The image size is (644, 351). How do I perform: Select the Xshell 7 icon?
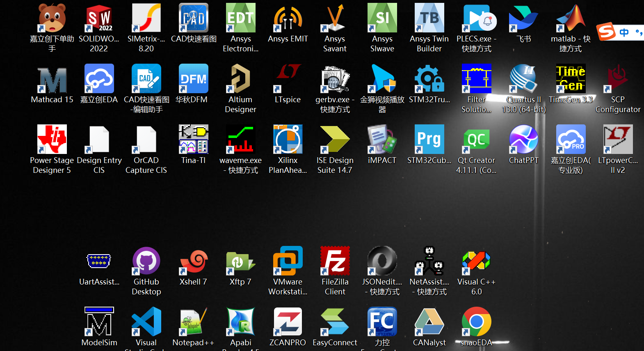coord(193,261)
